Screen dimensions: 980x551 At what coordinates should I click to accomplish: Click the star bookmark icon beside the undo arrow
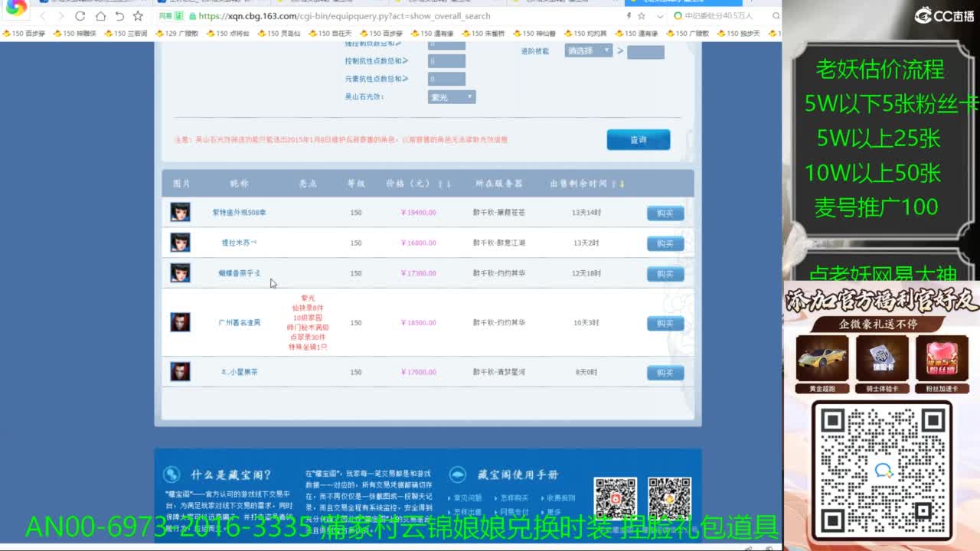click(x=138, y=16)
